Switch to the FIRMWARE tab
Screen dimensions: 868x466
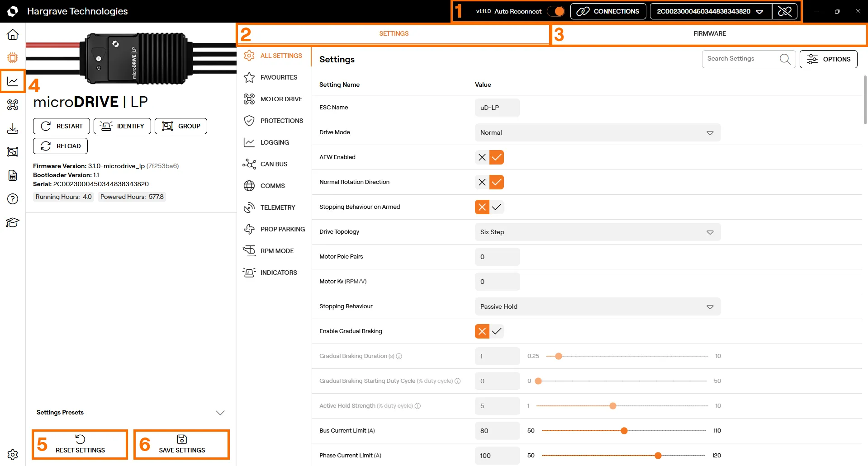[x=709, y=34]
